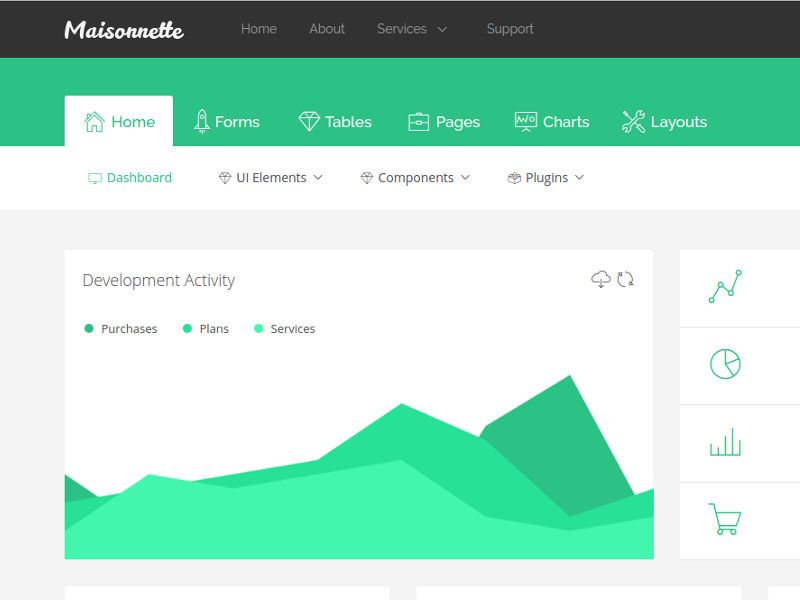Expand the Services dropdown chevron
This screenshot has height=600, width=800.
pyautogui.click(x=442, y=30)
